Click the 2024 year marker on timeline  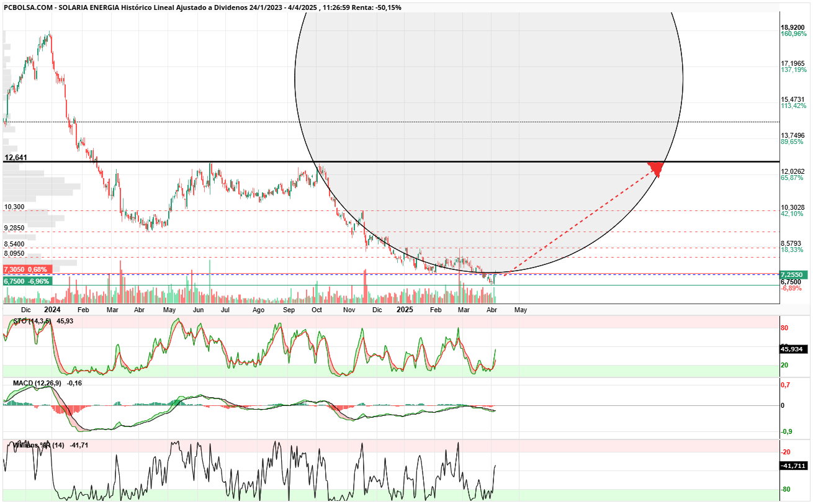pyautogui.click(x=52, y=309)
